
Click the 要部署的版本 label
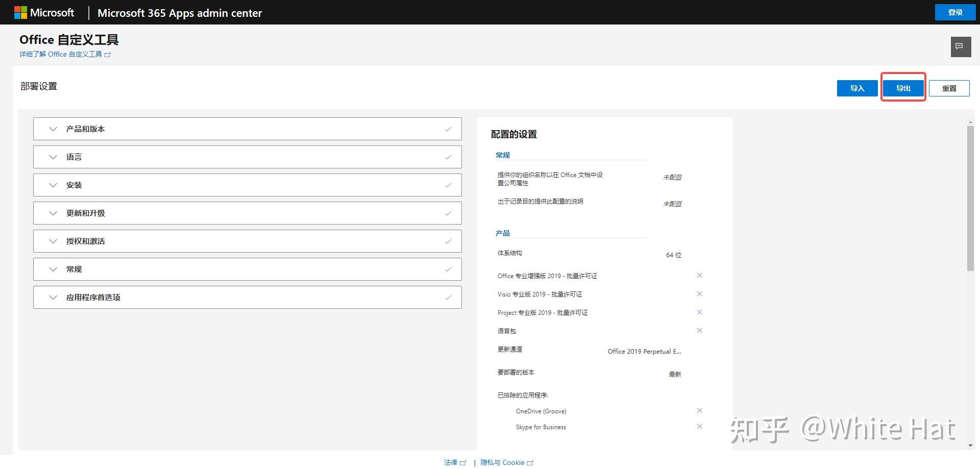click(516, 373)
